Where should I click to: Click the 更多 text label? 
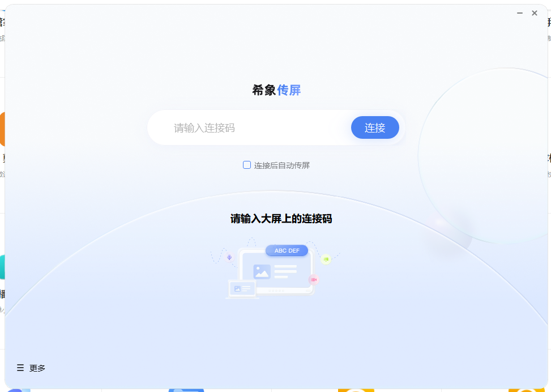[x=37, y=368]
